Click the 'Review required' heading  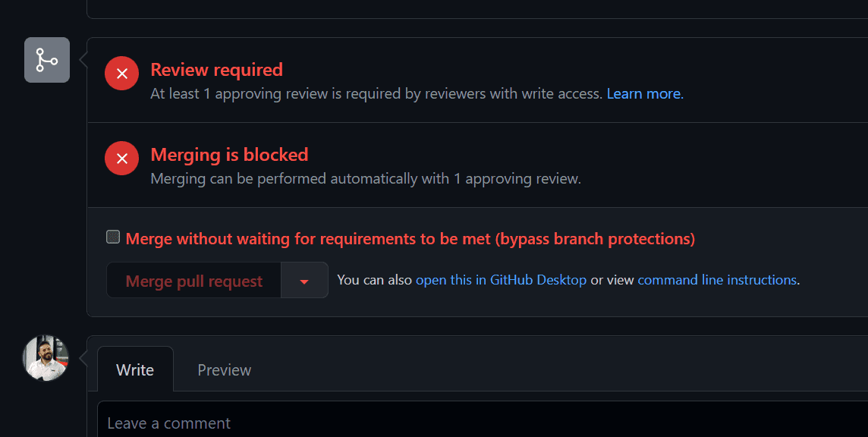(x=216, y=70)
